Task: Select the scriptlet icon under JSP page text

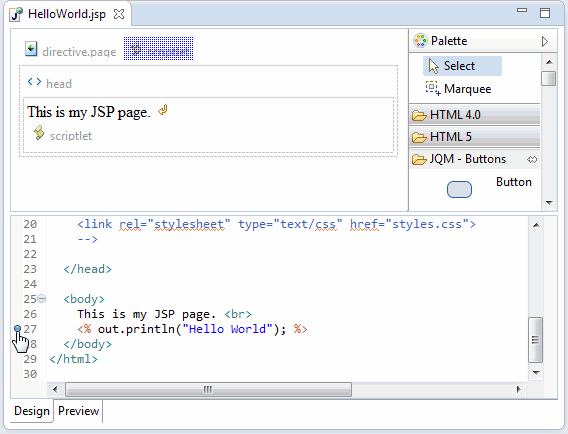Action: coord(39,133)
